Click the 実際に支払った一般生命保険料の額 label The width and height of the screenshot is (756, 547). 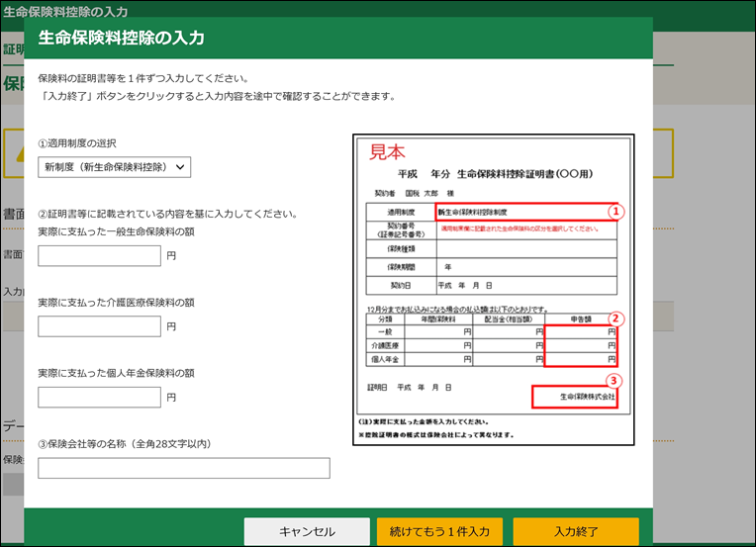(x=116, y=231)
